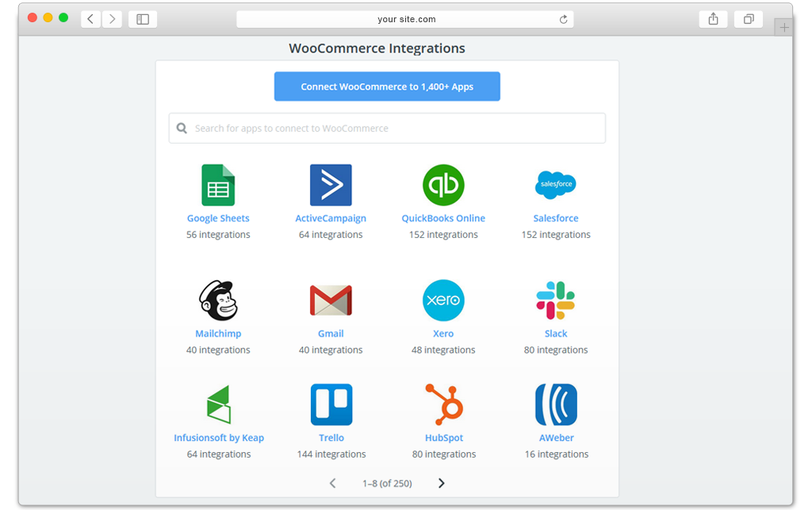Click the your site.com address bar
Image resolution: width=812 pixels, height=510 pixels.
[405, 19]
